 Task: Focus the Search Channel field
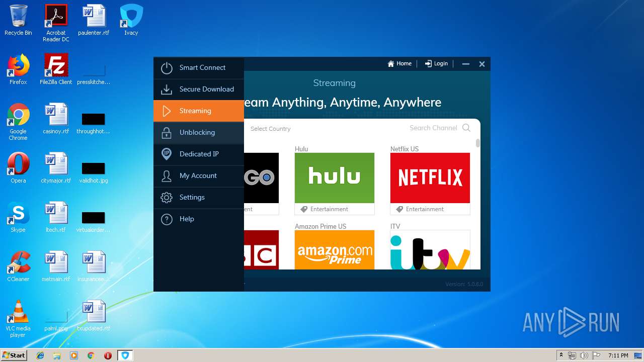(433, 128)
